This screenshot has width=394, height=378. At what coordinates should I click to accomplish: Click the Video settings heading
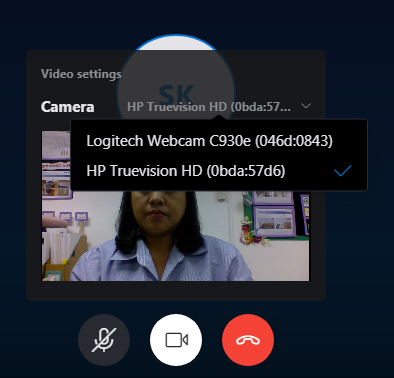pyautogui.click(x=81, y=74)
